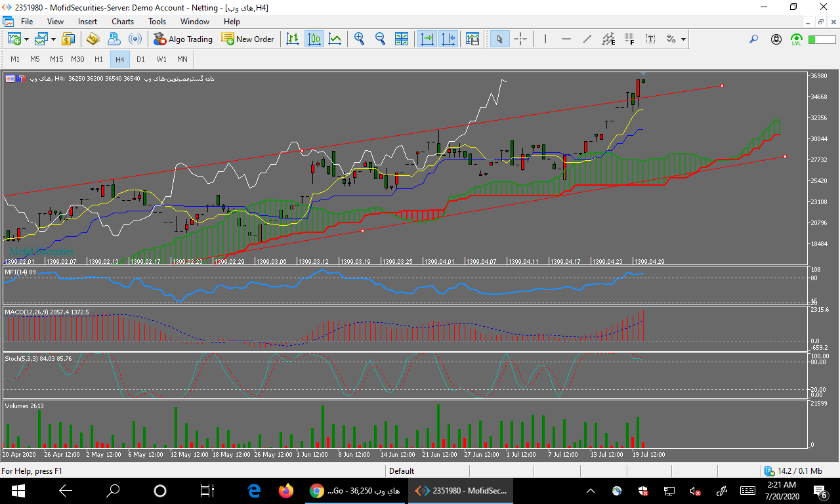Launch the MetaEditor IDE icon
Viewport: 840px width, 504px height.
click(93, 39)
